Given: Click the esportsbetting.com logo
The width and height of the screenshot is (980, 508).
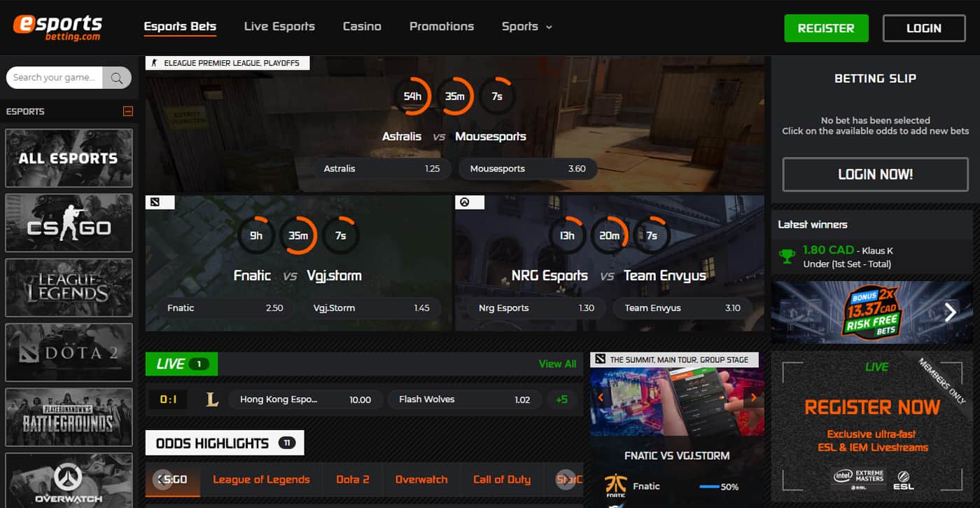Looking at the screenshot, I should coord(58,27).
